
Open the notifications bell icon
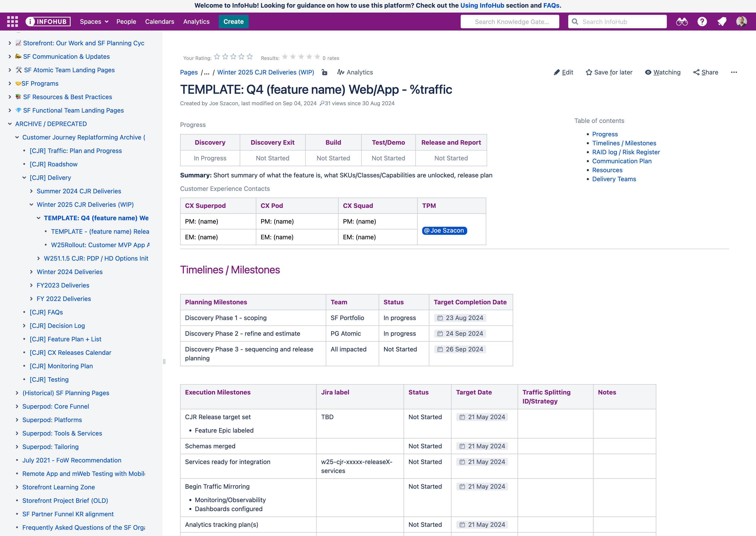click(722, 22)
